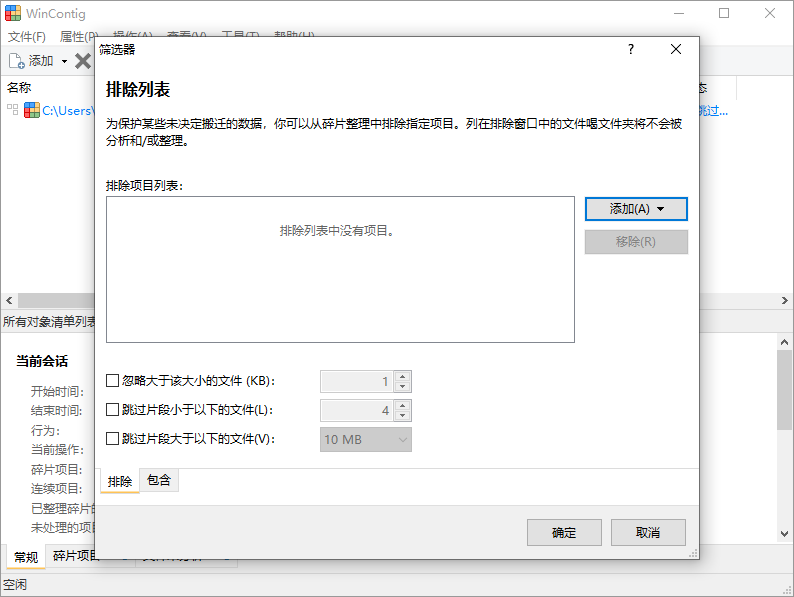The width and height of the screenshot is (794, 597).
Task: Toggle the tree expander beside C:\Users entry
Action: pyautogui.click(x=13, y=109)
